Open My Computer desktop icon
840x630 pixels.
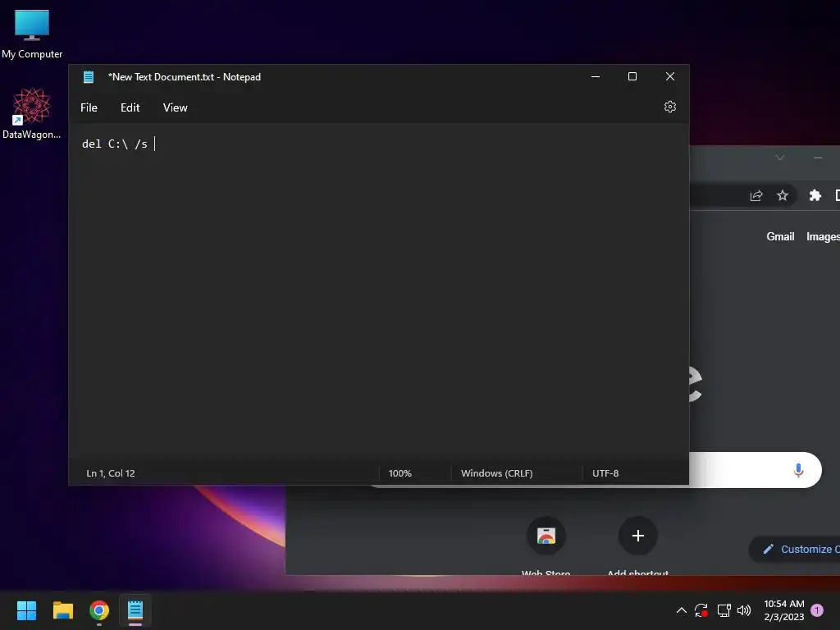[32, 34]
